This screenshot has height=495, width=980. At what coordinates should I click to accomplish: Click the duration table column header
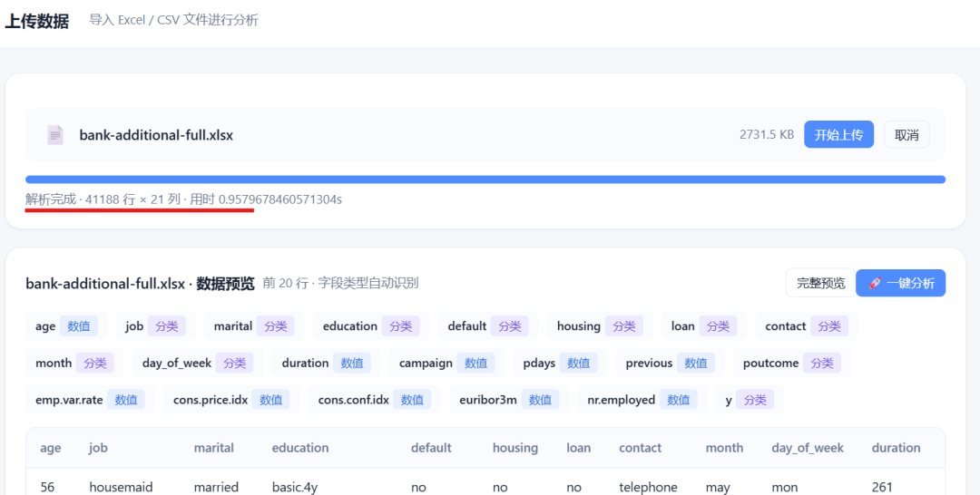(896, 448)
